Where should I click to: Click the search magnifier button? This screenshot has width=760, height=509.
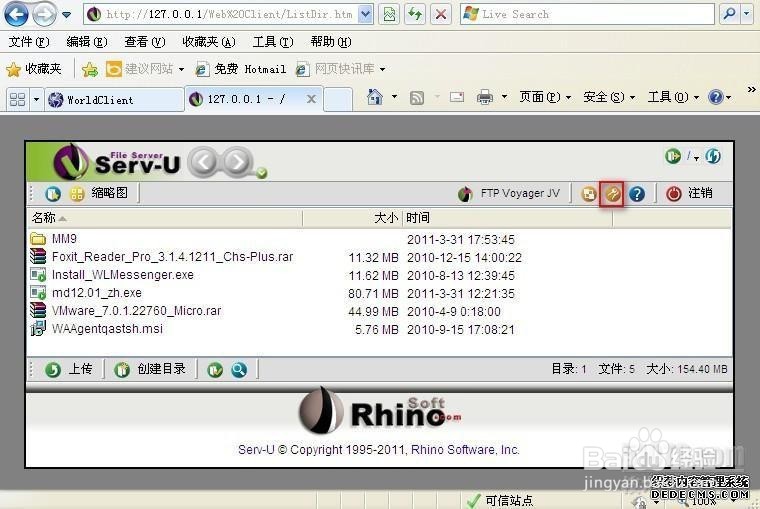tap(728, 15)
